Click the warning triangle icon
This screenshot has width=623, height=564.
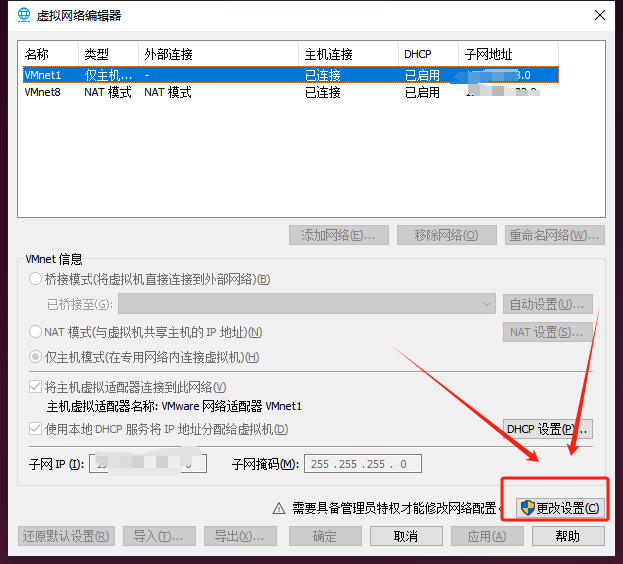pos(279,508)
